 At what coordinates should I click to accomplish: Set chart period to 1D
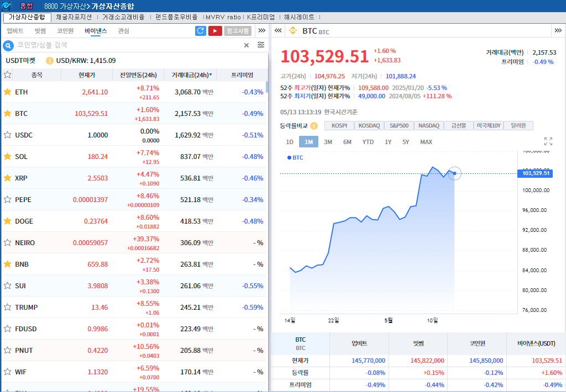[290, 142]
